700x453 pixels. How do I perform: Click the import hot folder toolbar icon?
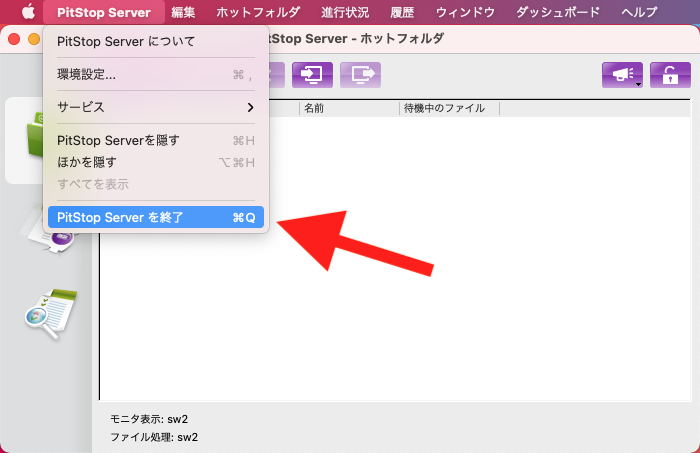coord(311,75)
